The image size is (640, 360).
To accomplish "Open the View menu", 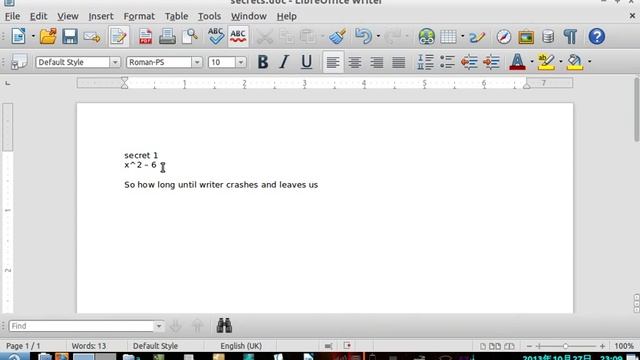I will pyautogui.click(x=68, y=16).
